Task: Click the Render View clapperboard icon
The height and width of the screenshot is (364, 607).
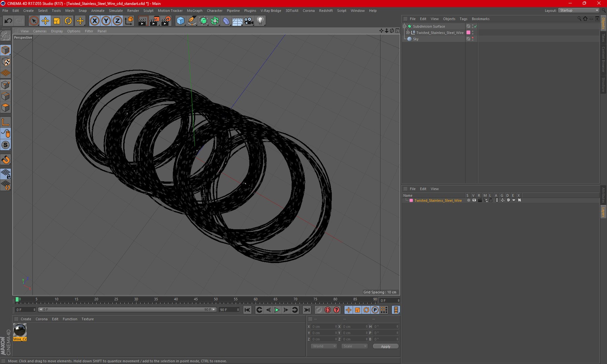Action: (142, 21)
